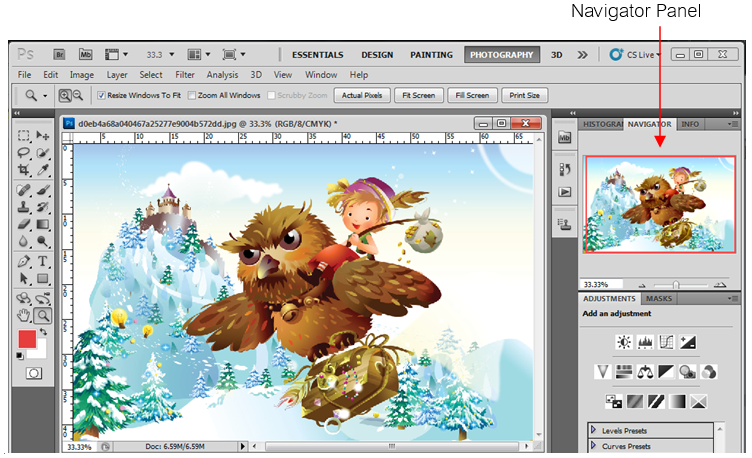
Task: Switch to the Histogram tab
Action: (x=602, y=124)
